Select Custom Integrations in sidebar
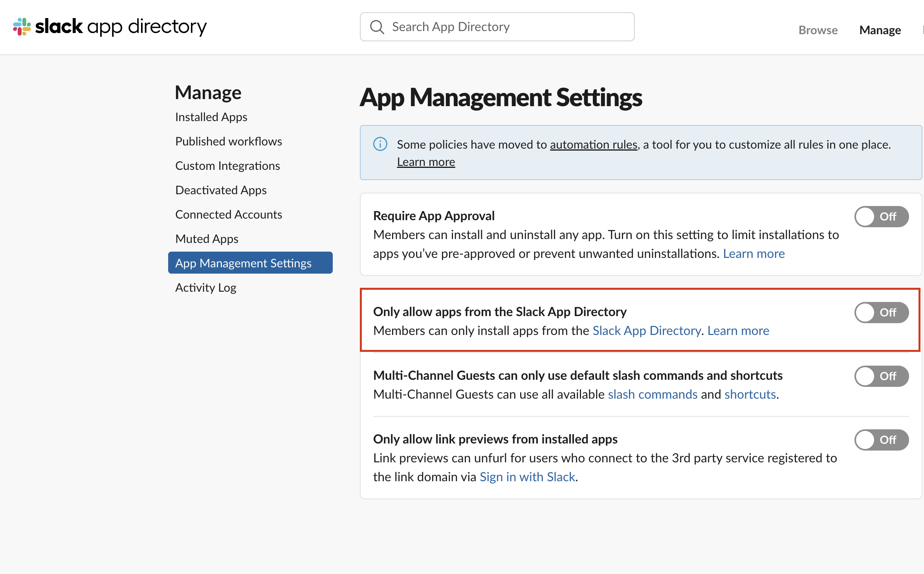The image size is (924, 574). click(227, 166)
